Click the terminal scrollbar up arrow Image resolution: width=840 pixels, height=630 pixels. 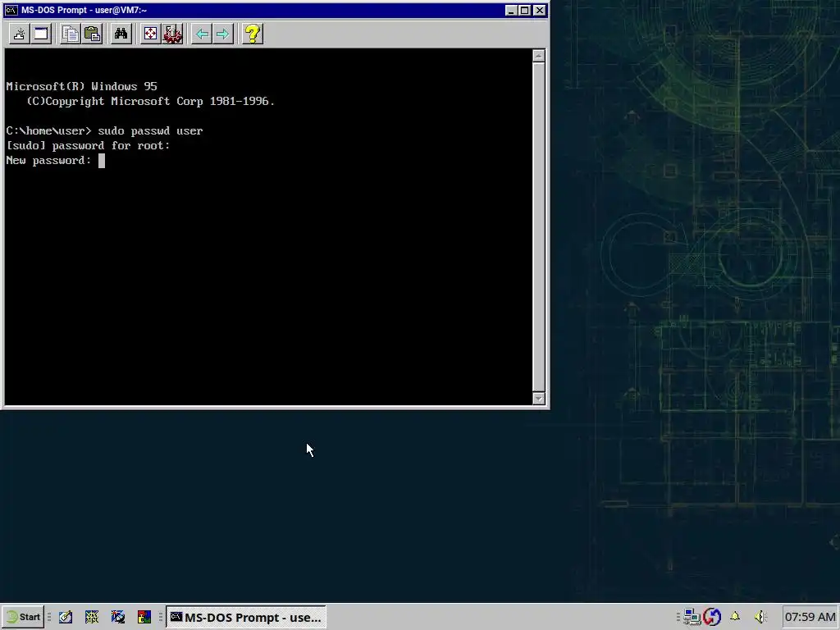coord(539,56)
